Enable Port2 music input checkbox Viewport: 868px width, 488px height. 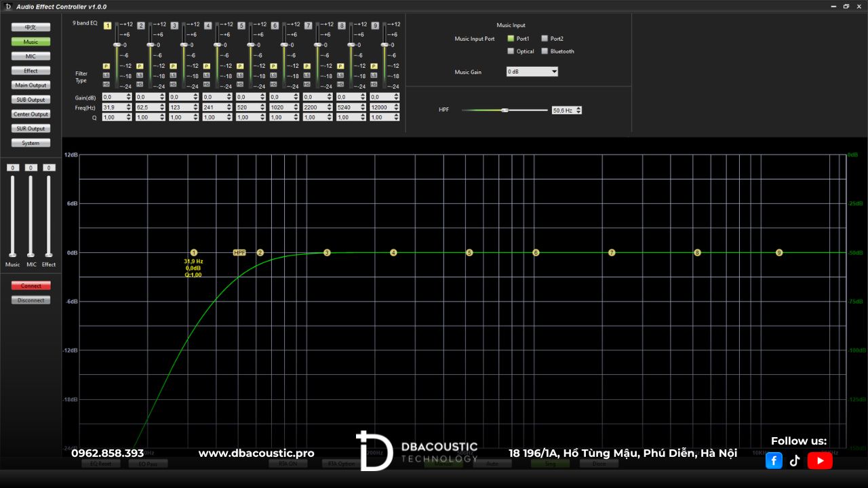[x=545, y=39]
